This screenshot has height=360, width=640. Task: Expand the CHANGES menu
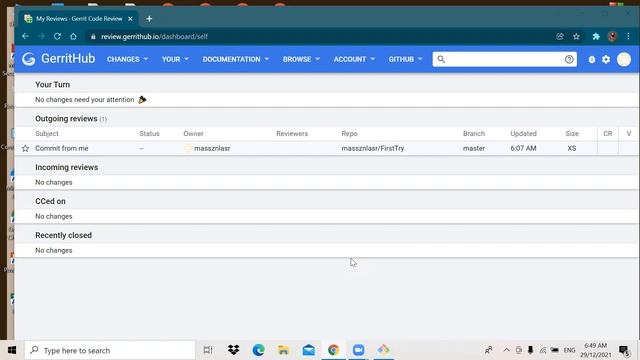(x=127, y=59)
